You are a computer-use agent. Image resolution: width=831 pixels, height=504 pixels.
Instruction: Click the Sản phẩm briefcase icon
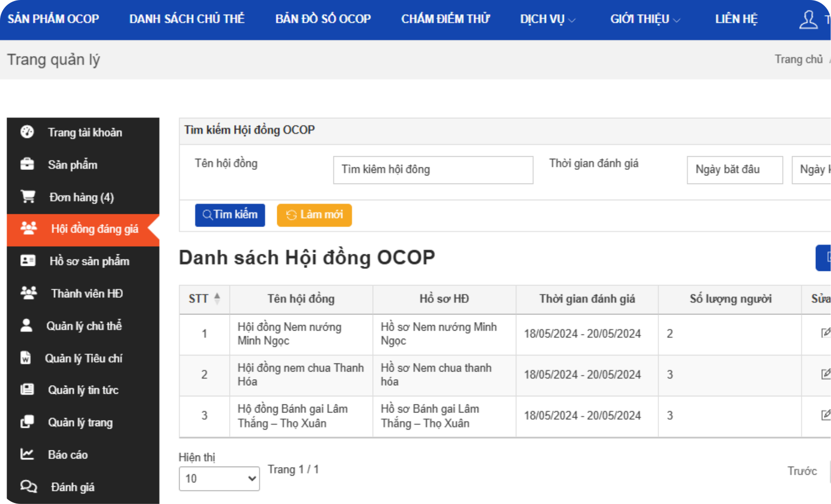pyautogui.click(x=28, y=164)
